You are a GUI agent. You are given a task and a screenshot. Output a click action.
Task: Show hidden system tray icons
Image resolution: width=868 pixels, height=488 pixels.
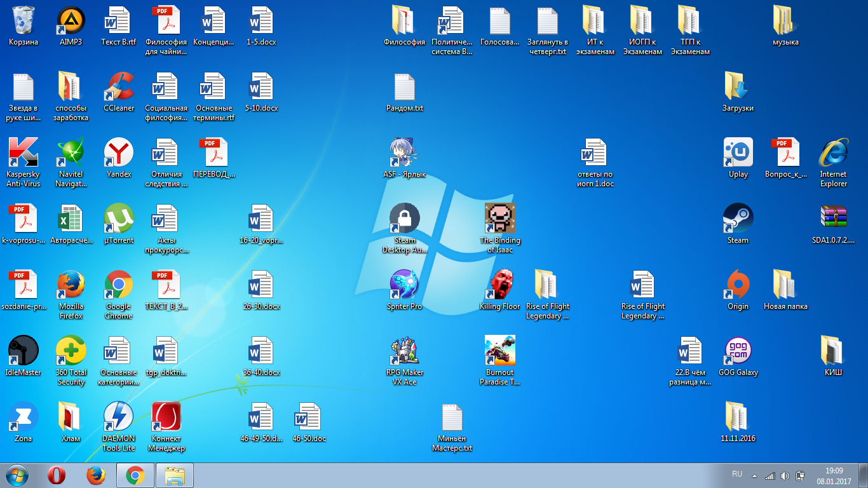click(754, 476)
